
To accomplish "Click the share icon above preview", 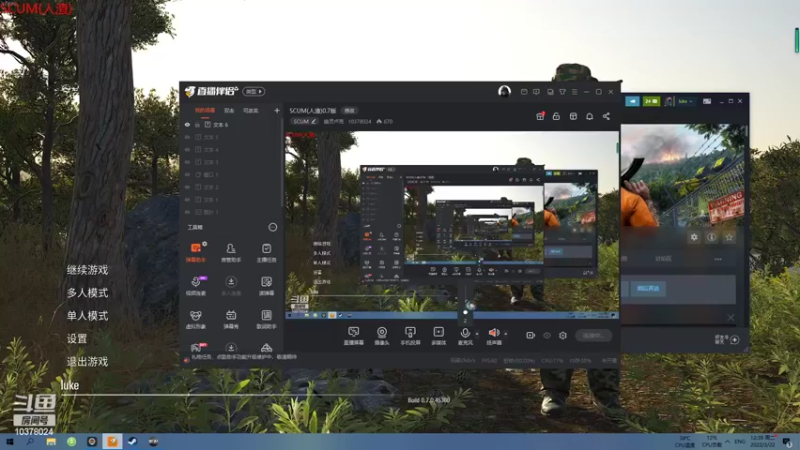I will point(606,116).
